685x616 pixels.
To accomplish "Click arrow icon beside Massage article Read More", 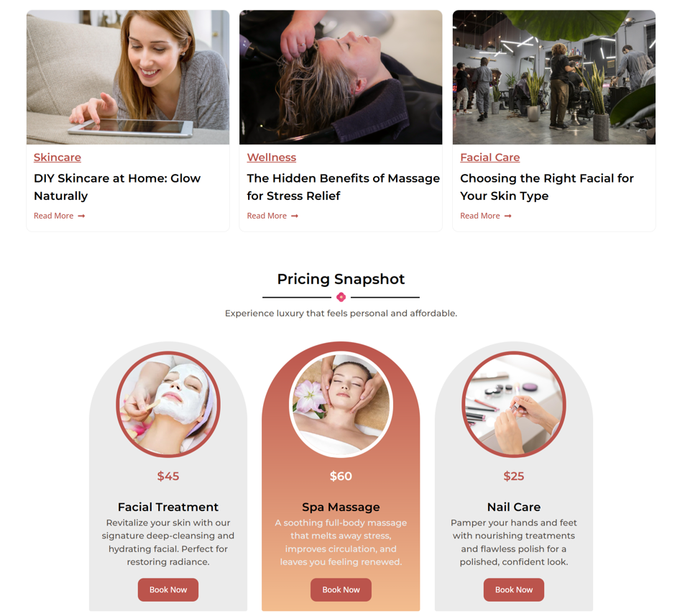I will point(295,216).
